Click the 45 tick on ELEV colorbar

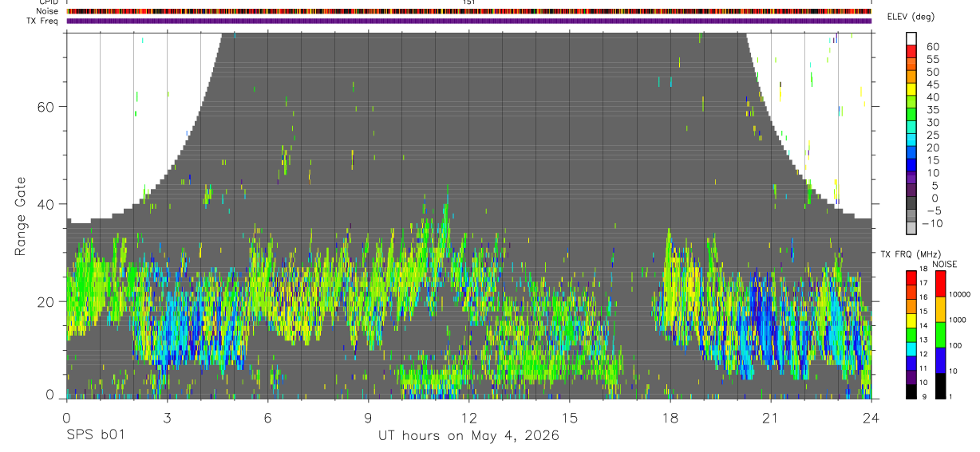tap(931, 85)
